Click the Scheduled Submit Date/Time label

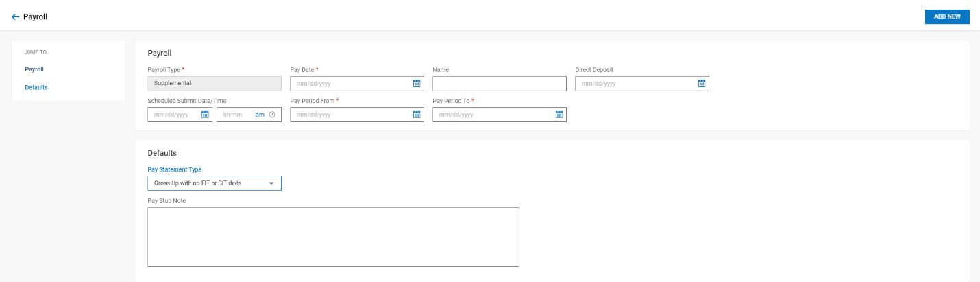pyautogui.click(x=187, y=101)
